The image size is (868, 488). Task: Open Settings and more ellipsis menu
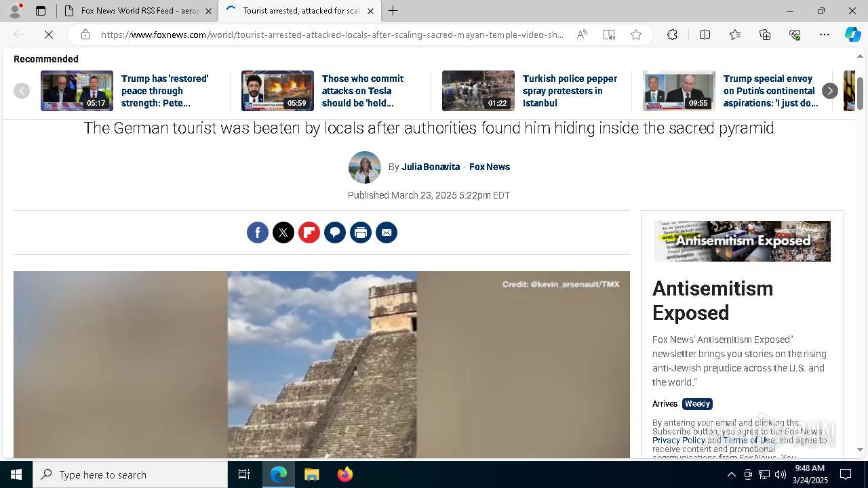click(825, 35)
